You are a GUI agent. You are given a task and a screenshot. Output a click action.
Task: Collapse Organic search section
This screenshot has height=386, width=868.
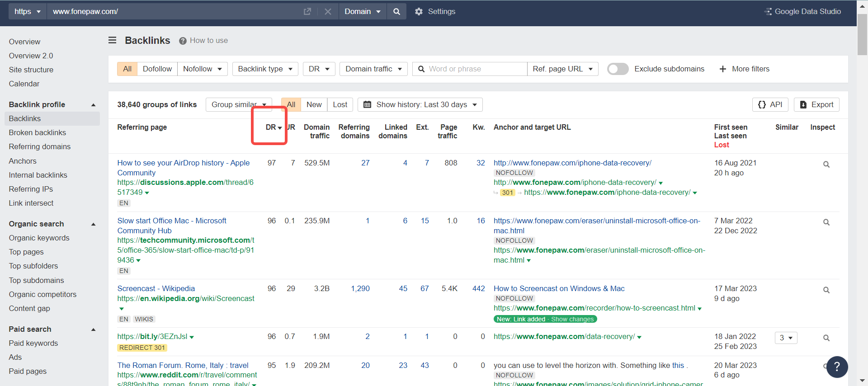tap(94, 224)
